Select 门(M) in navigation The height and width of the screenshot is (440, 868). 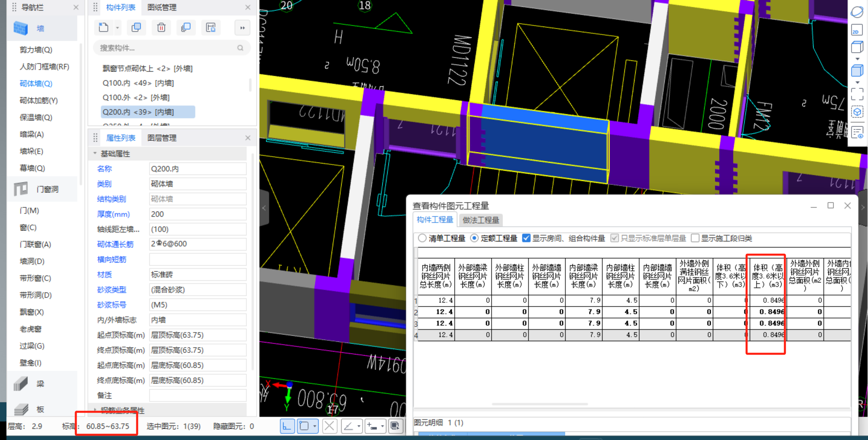(x=29, y=210)
